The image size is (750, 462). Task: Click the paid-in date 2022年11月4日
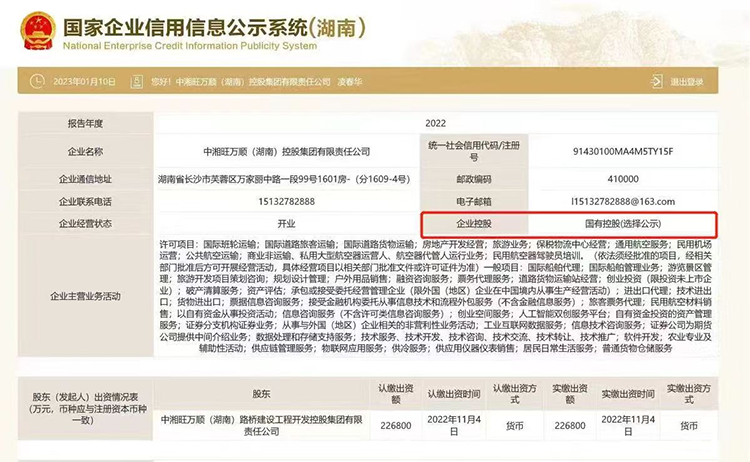click(628, 425)
